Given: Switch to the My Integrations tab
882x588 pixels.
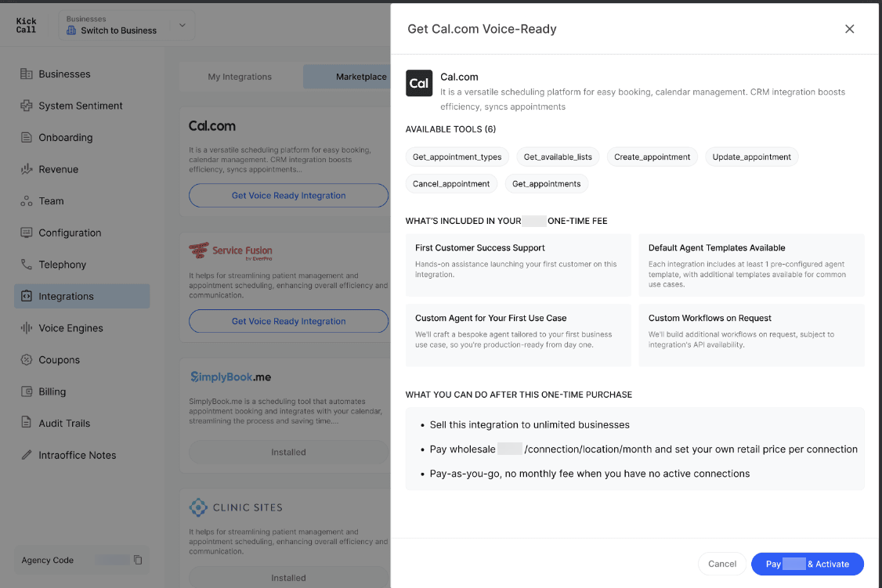Looking at the screenshot, I should pos(240,77).
